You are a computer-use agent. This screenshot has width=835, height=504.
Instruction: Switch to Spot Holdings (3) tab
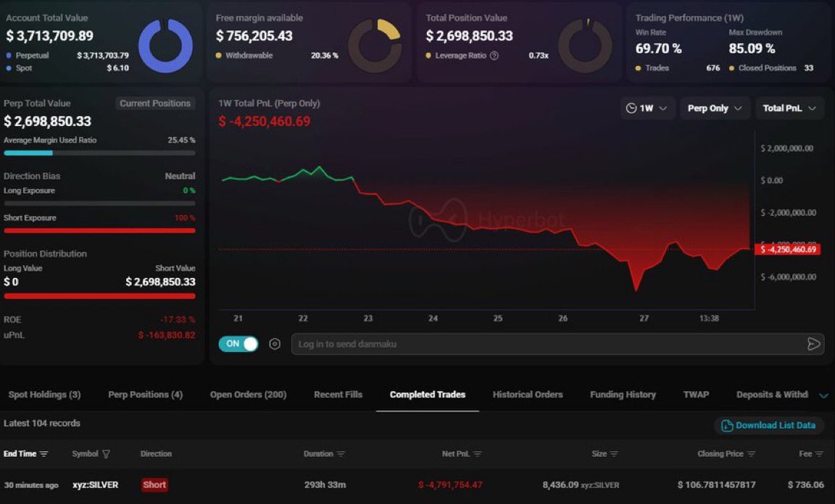(45, 395)
